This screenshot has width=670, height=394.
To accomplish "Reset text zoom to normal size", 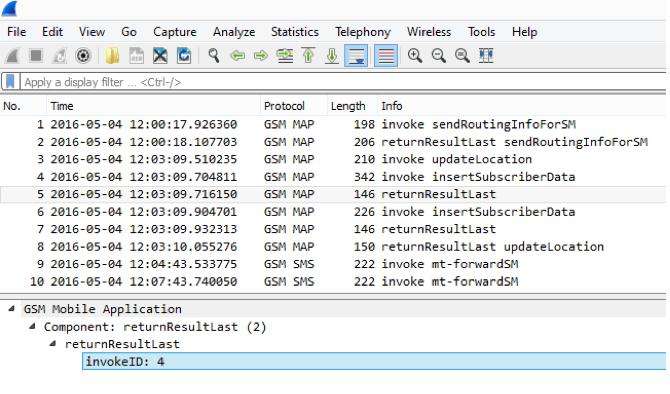I will (x=462, y=56).
